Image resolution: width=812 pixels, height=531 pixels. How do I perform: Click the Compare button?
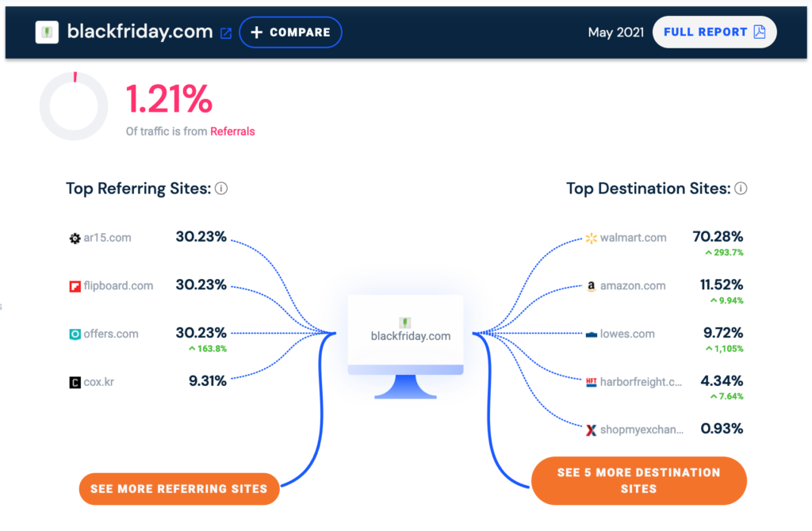point(290,32)
